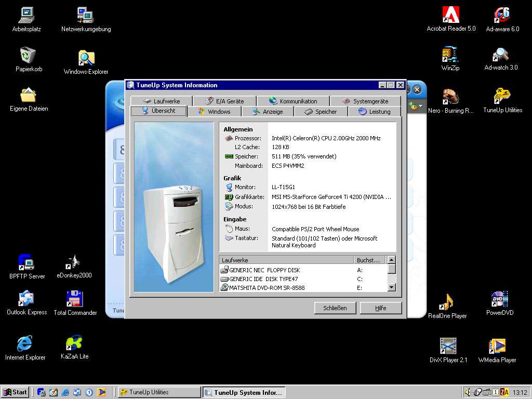Close the background TuneUp Utilities window
The image size is (532, 399).
[417, 89]
